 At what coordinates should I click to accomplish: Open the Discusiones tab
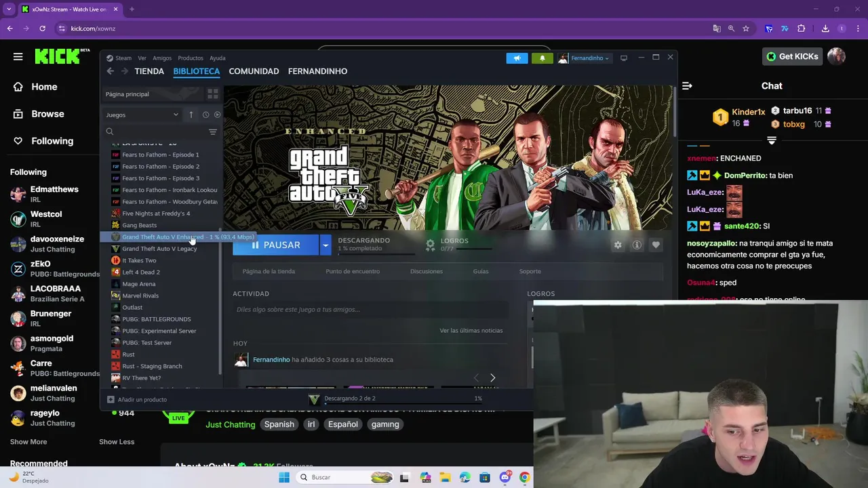(x=426, y=271)
